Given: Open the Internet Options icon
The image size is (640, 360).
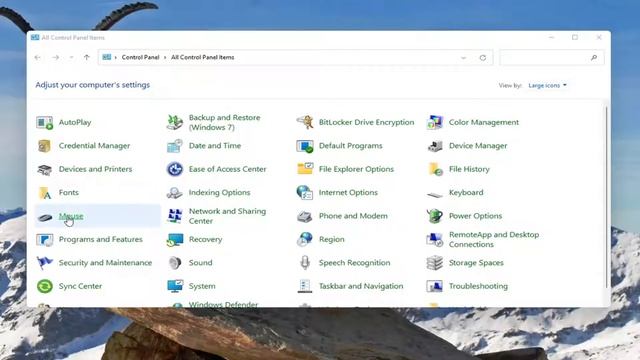Looking at the screenshot, I should [304, 193].
